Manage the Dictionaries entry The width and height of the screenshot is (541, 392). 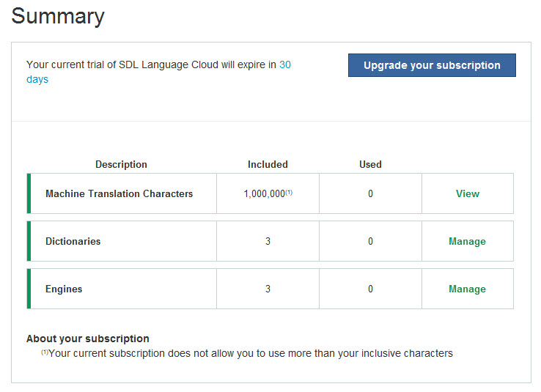[x=467, y=241]
